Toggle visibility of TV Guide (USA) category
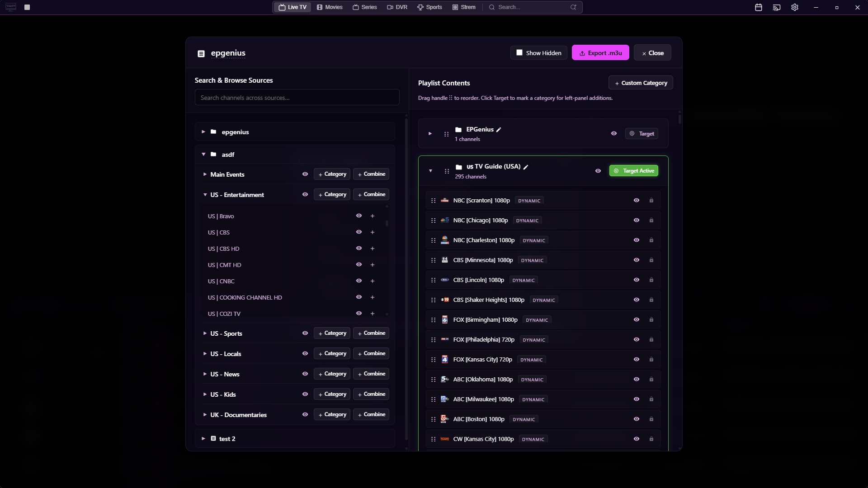This screenshot has height=488, width=868. pos(598,171)
